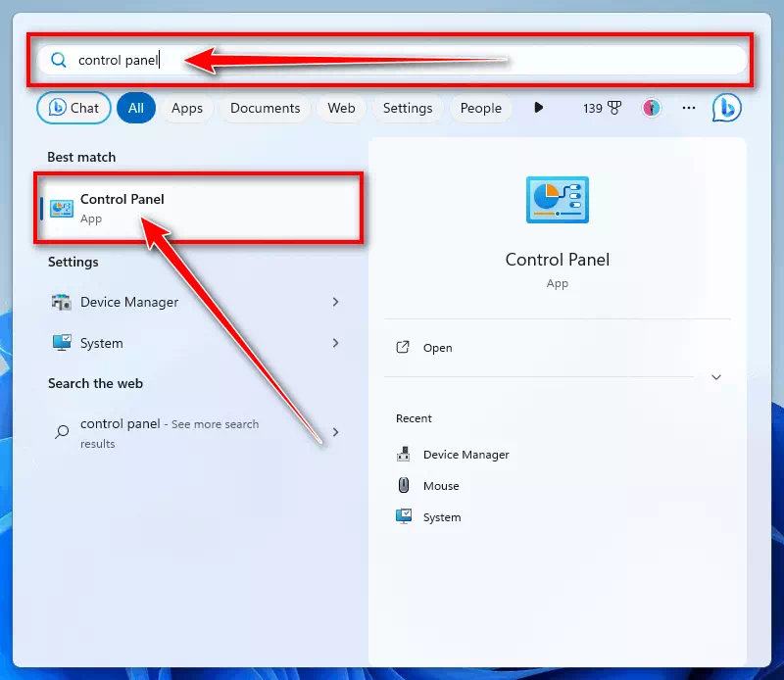Click the 'Control Panel' title in preview pane
Image resolution: width=784 pixels, height=680 pixels.
558,260
